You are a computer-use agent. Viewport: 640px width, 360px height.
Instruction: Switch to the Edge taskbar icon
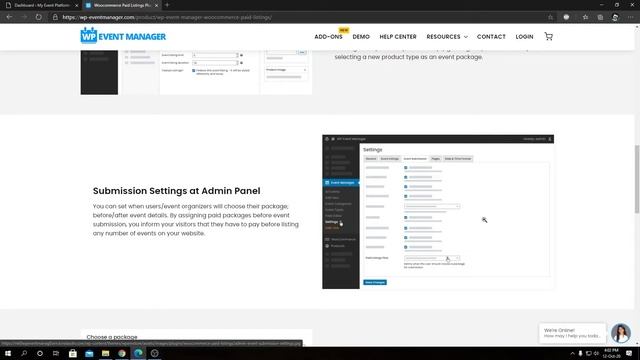138,353
